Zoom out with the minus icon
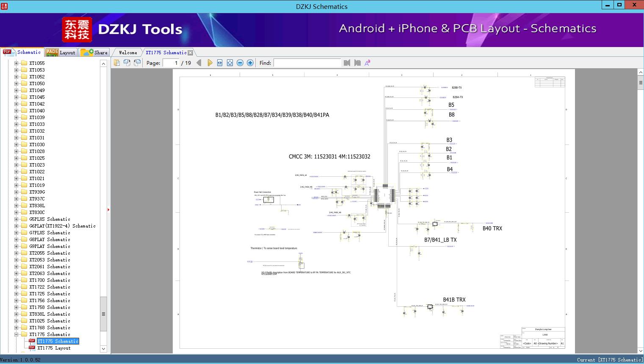 [240, 63]
